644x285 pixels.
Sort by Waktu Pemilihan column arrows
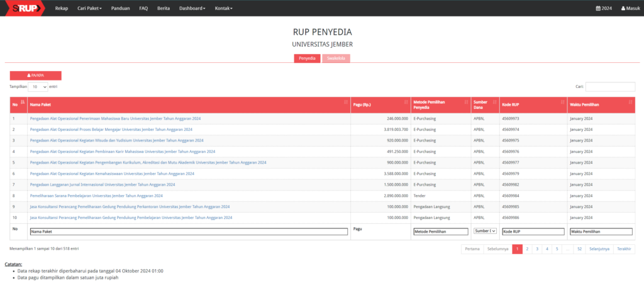pos(630,102)
